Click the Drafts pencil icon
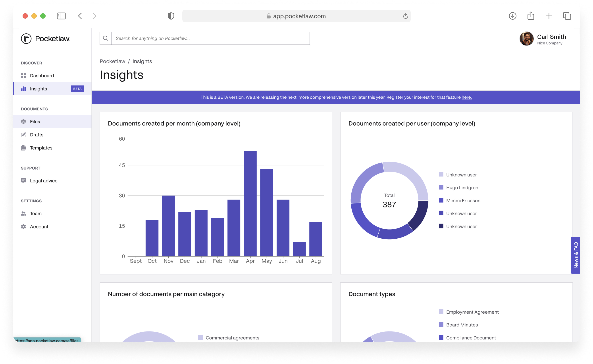593x364 pixels. [23, 135]
